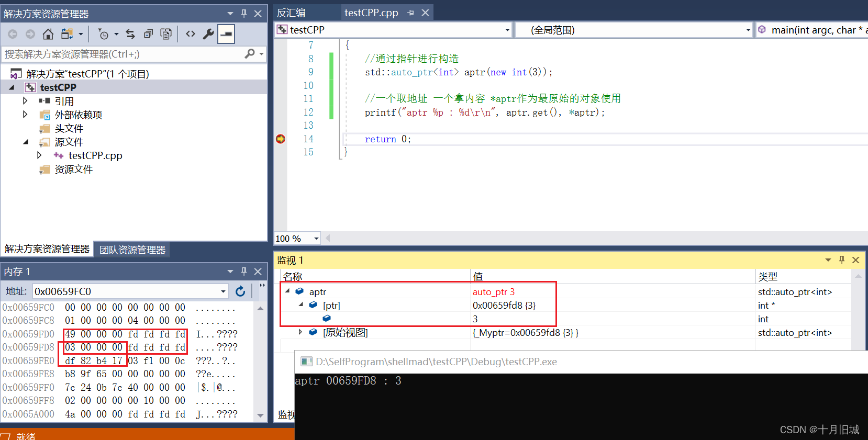Switch to the 解决方案资源管理器 bottom tab
The width and height of the screenshot is (868, 440).
click(x=47, y=249)
